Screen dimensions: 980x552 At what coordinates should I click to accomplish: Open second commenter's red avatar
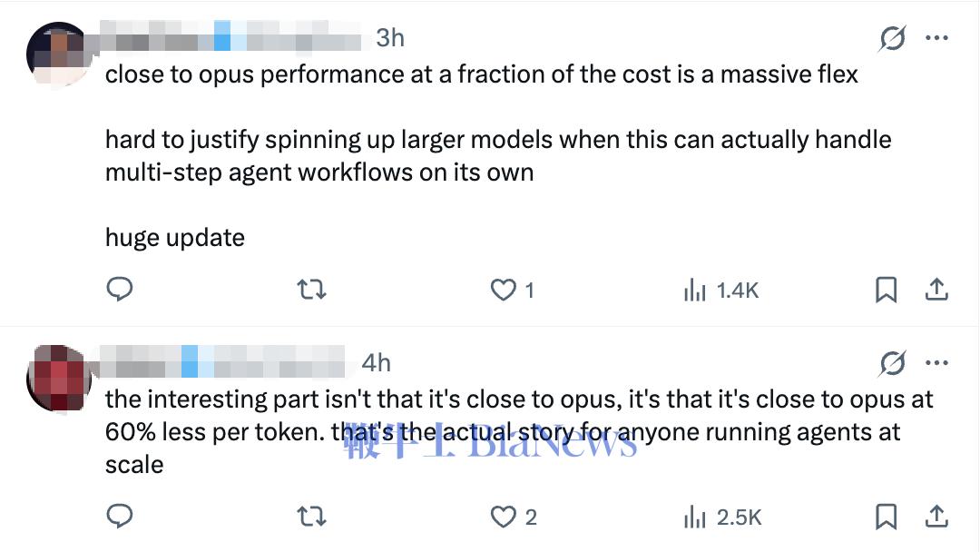point(59,378)
